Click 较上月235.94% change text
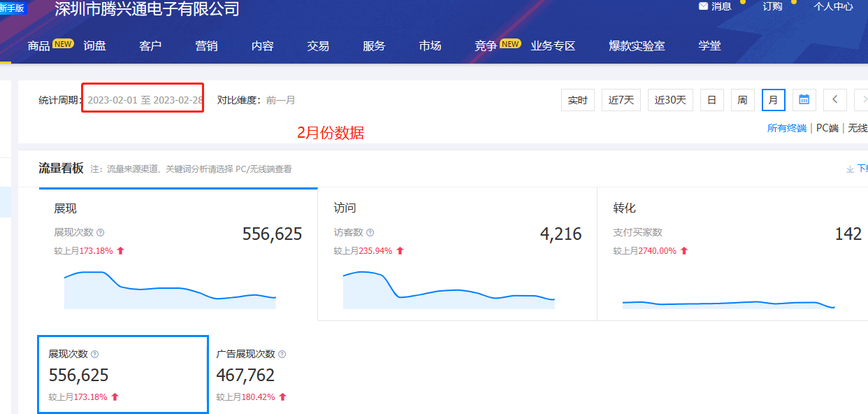The width and height of the screenshot is (868, 414). [363, 250]
